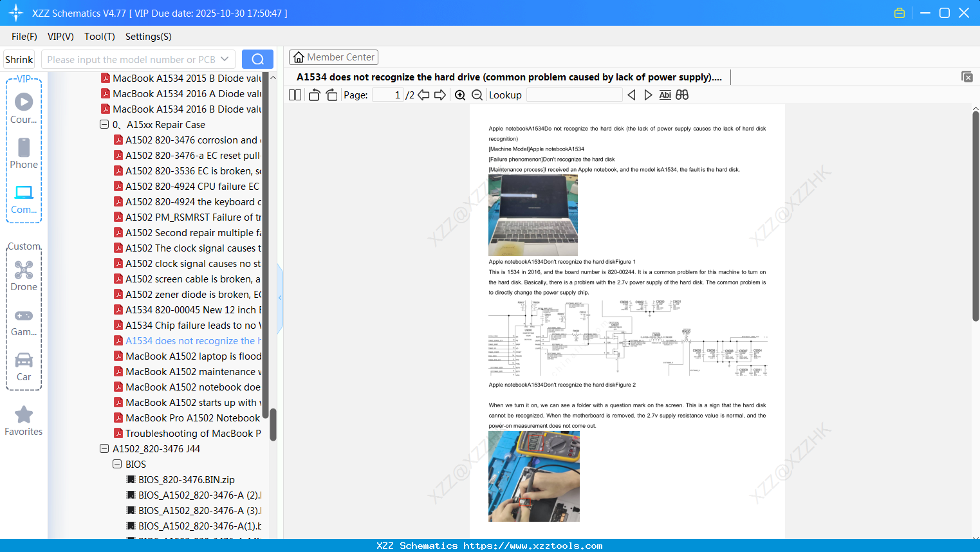Open the File(F) menu
980x552 pixels.
[x=24, y=36]
